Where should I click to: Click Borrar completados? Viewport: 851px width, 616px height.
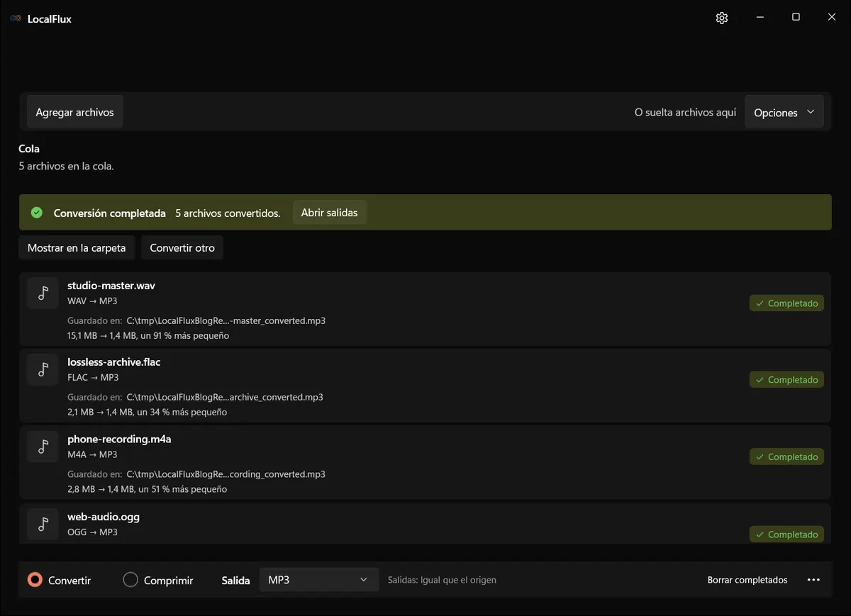[747, 580]
